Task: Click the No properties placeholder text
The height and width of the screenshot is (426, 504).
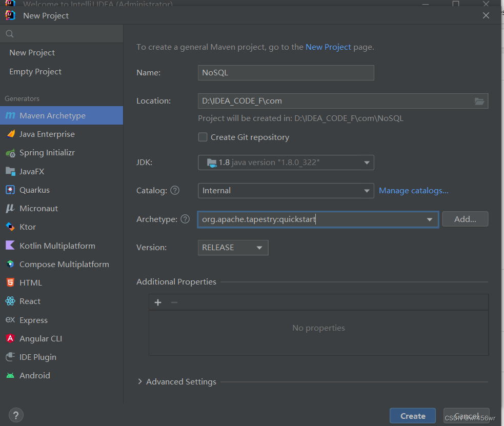Action: [x=318, y=328]
